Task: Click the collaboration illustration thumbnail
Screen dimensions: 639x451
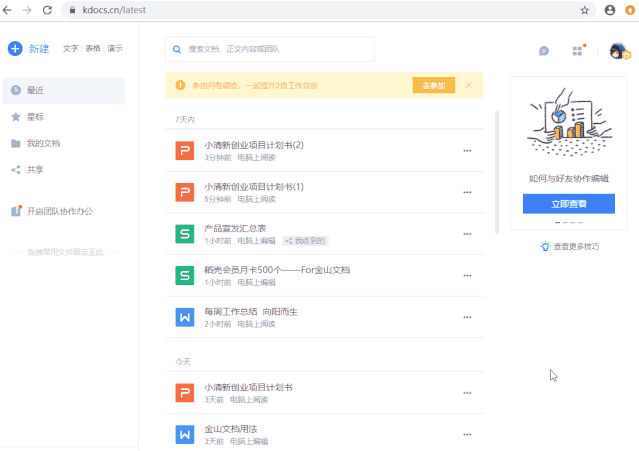Action: point(569,122)
